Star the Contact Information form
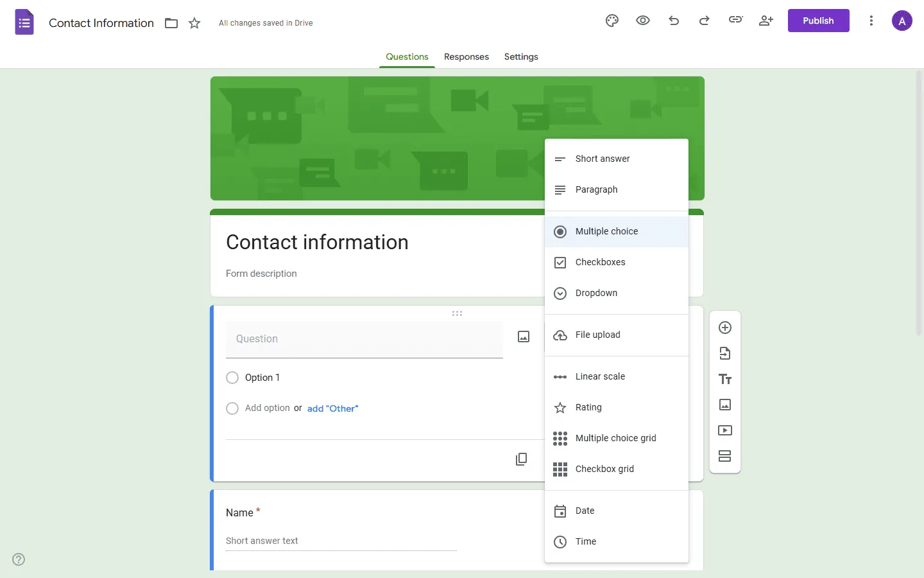 tap(194, 22)
